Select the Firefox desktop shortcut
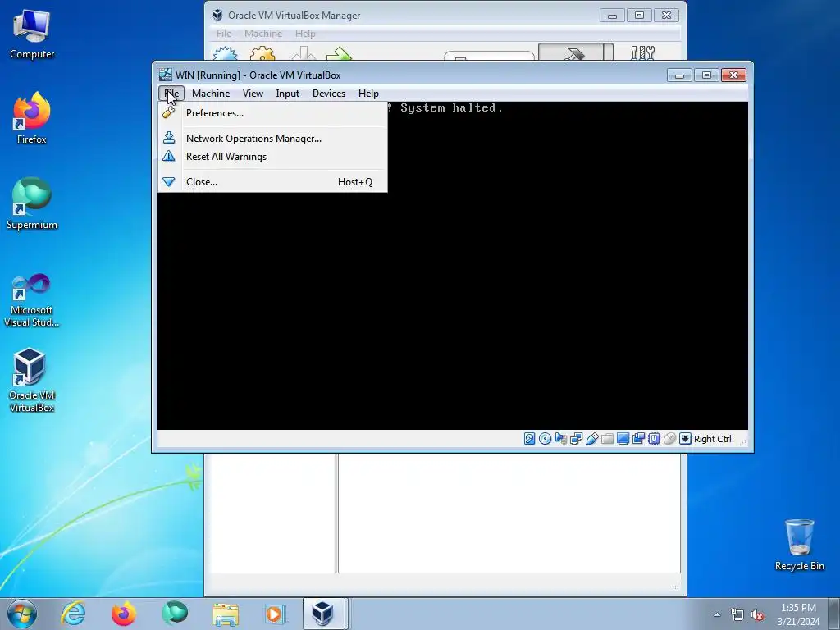 pos(32,118)
